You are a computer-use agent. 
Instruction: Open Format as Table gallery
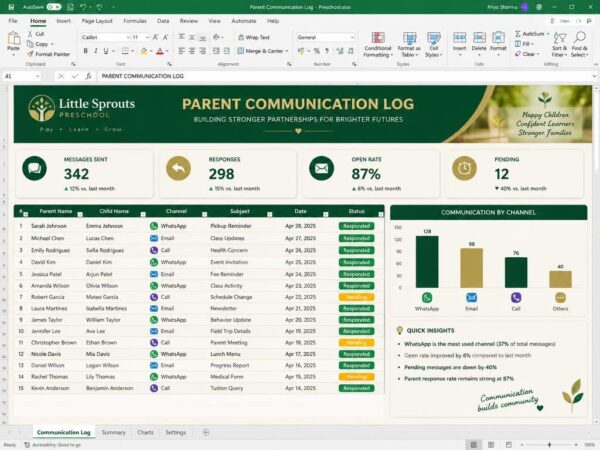pyautogui.click(x=409, y=45)
